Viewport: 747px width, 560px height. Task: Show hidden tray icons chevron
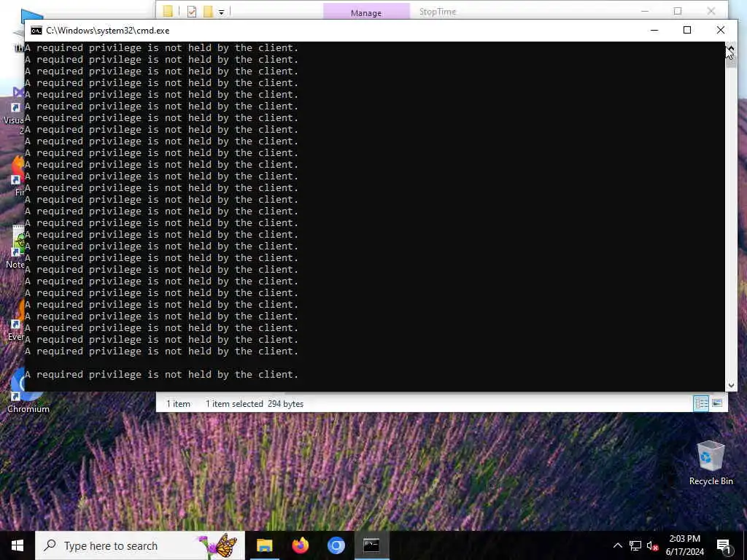617,545
